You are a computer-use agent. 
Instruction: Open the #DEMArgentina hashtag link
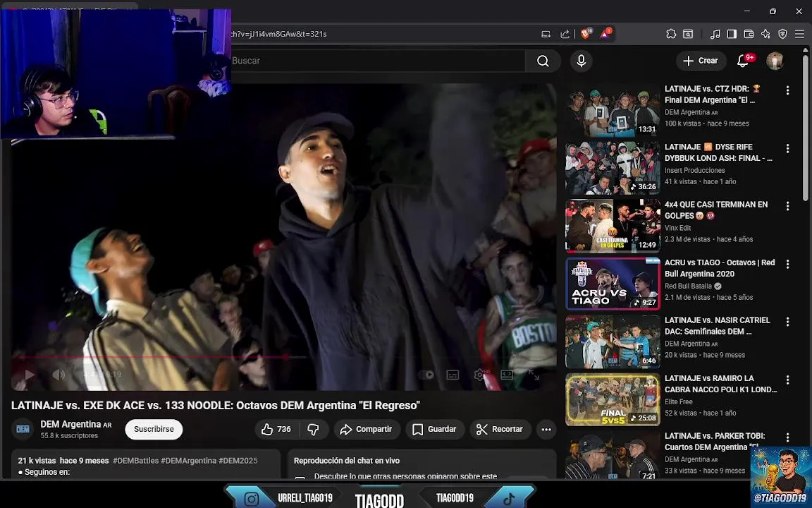pyautogui.click(x=188, y=460)
